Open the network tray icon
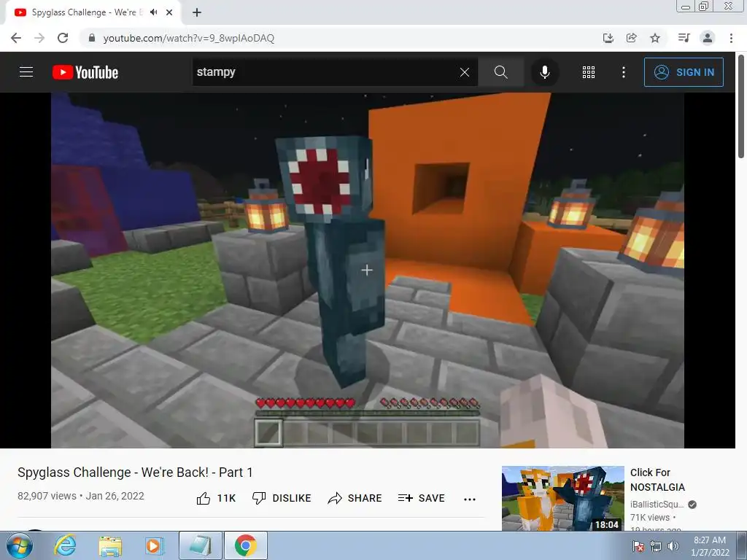The height and width of the screenshot is (560, 747). pos(656,546)
